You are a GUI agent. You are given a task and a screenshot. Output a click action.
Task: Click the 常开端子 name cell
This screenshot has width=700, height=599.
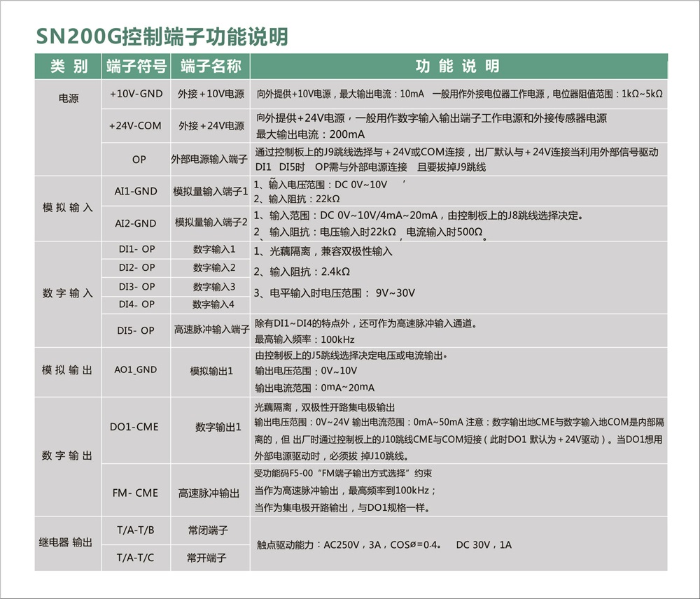click(208, 558)
